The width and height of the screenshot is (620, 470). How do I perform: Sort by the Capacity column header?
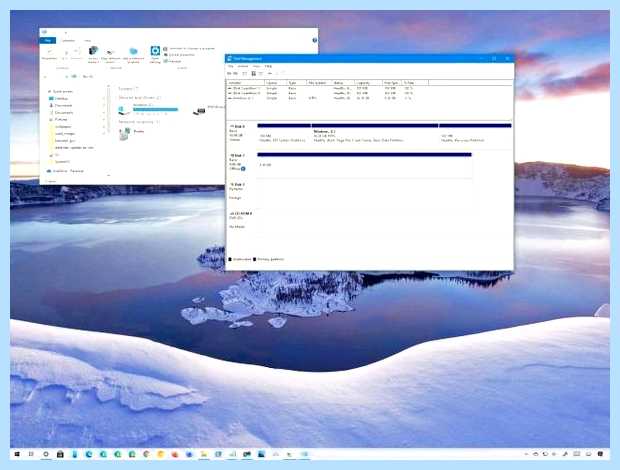click(x=368, y=83)
